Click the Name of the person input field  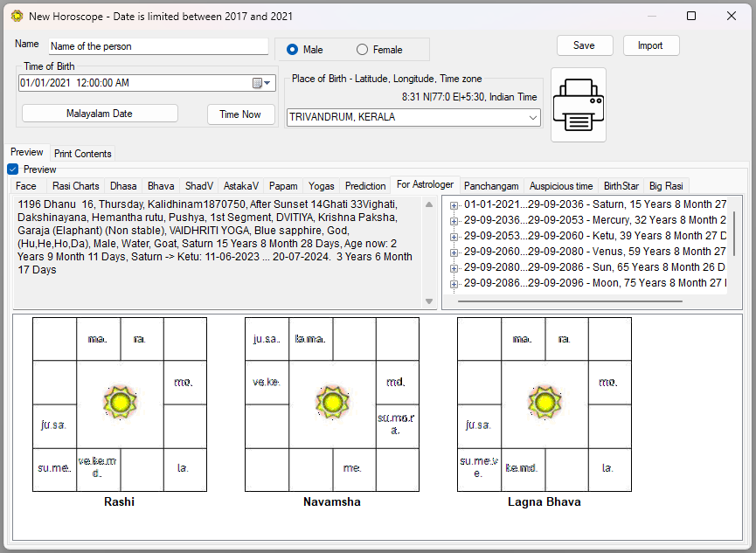point(157,45)
